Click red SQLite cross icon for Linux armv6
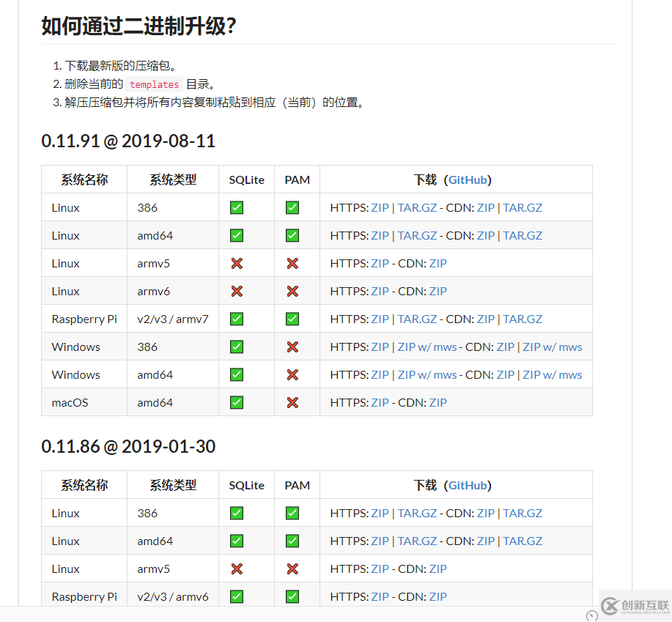Image resolution: width=672 pixels, height=622 pixels. coord(236,291)
